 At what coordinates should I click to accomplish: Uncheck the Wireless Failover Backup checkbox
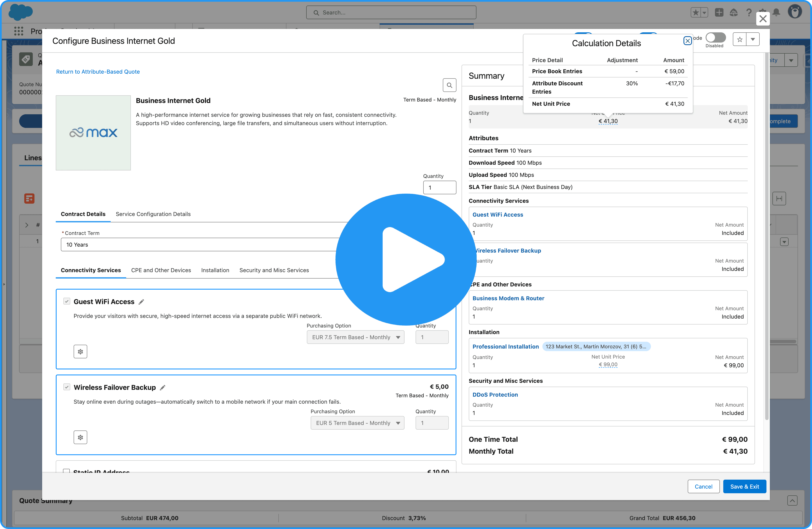pyautogui.click(x=67, y=387)
